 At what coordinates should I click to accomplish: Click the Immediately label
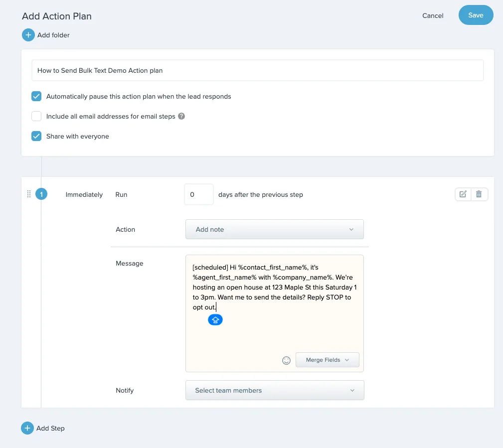(x=84, y=194)
